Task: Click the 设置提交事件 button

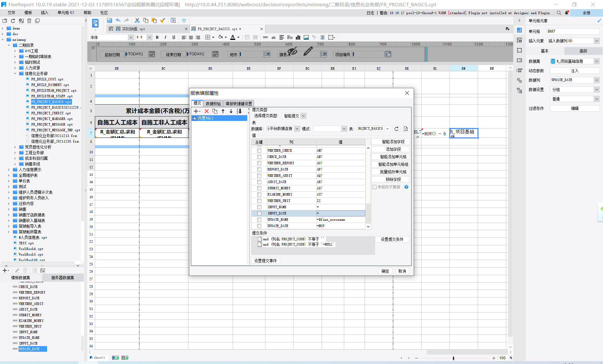Action: pos(265,261)
